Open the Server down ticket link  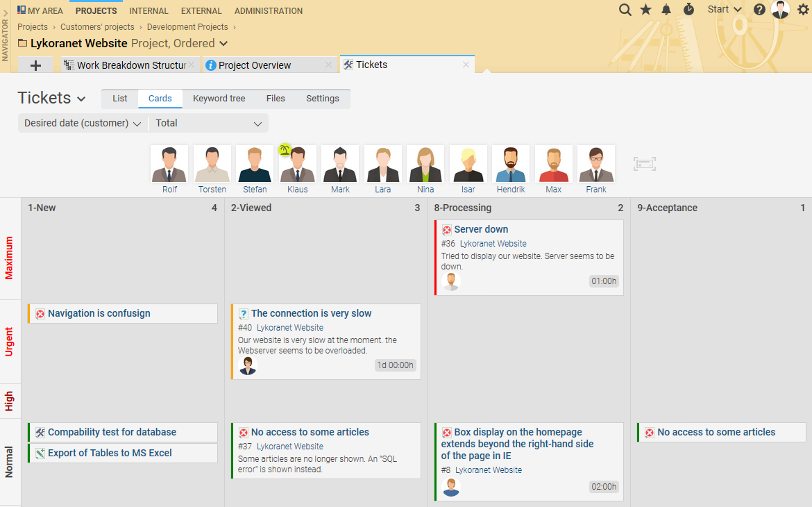pyautogui.click(x=481, y=229)
